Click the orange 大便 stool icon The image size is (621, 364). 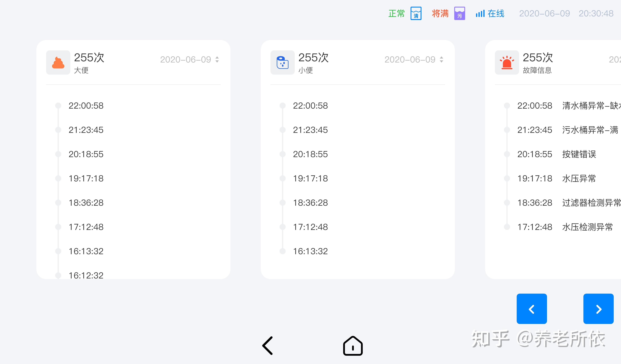pos(58,63)
